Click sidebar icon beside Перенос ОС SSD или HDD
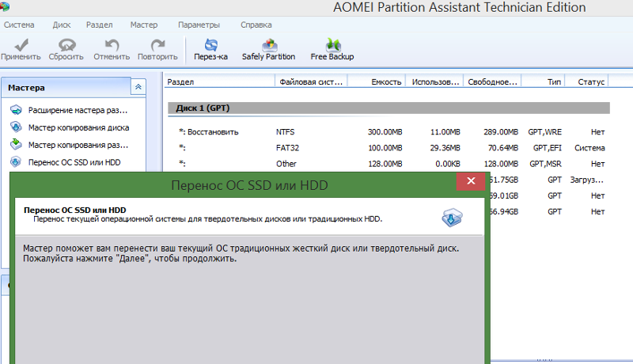The image size is (633, 364). click(x=16, y=162)
